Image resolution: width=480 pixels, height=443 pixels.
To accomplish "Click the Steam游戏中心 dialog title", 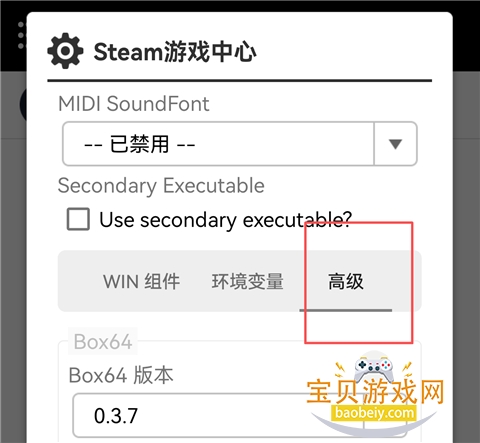I will tap(175, 52).
